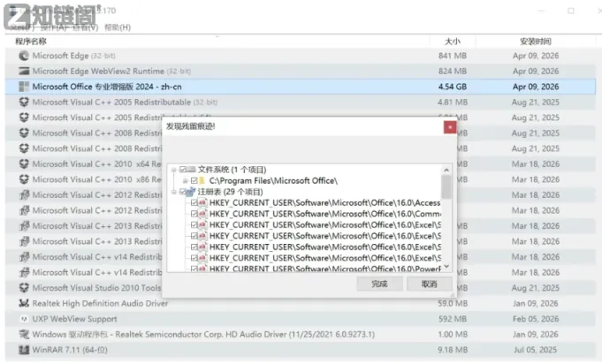Click the traces list scrollbar down arrow
This screenshot has height=364, width=602.
pos(446,267)
